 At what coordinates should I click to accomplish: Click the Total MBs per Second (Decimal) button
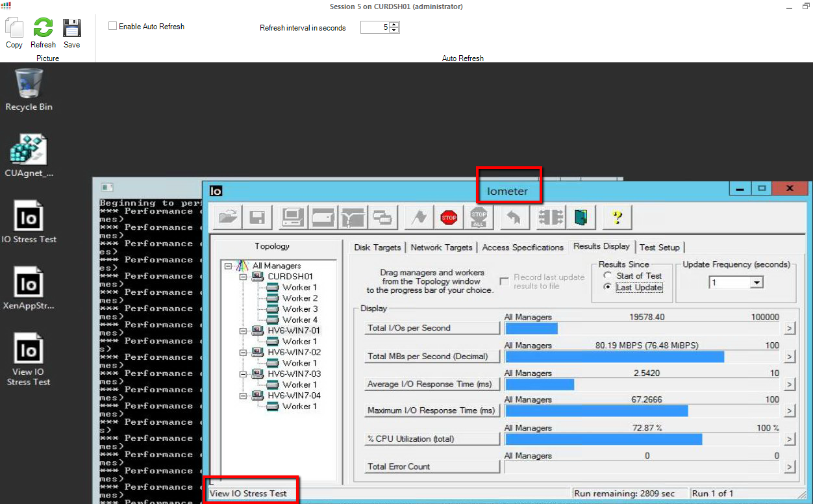pos(432,356)
